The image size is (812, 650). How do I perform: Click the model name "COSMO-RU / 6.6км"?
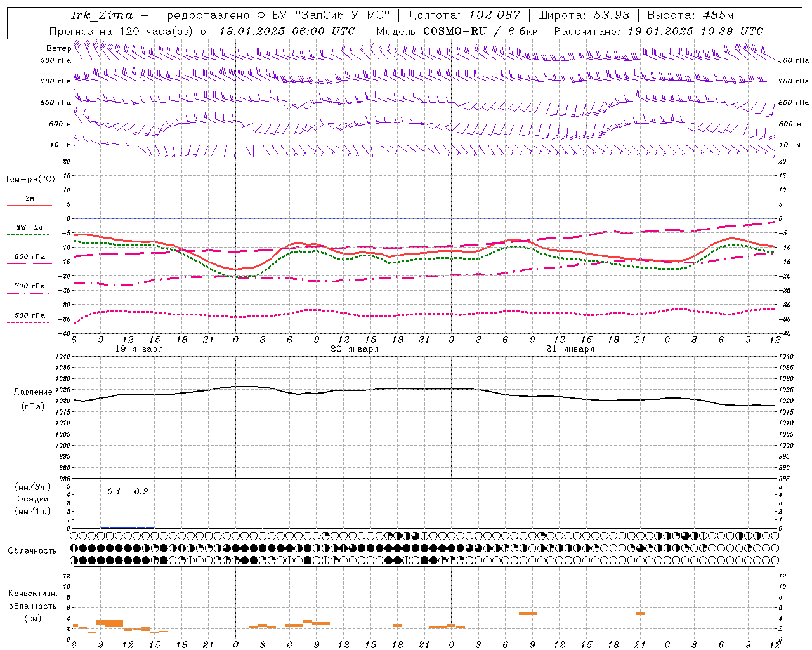480,31
